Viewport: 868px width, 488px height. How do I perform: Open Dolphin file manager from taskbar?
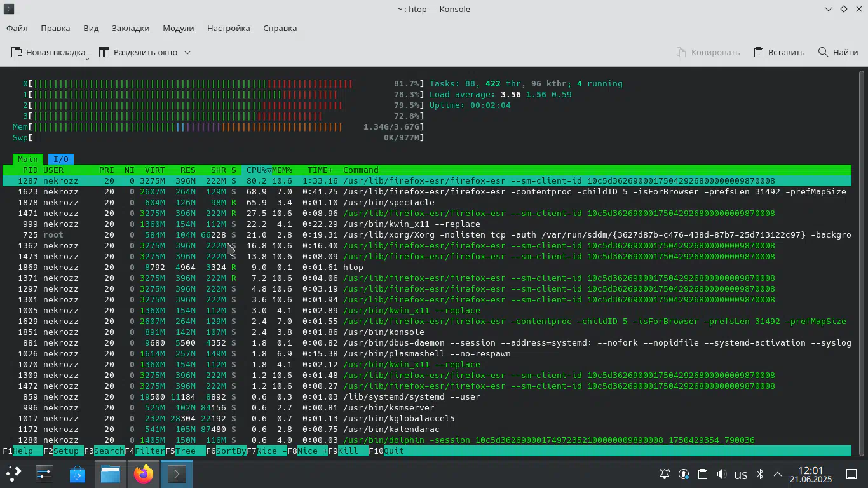[x=110, y=473]
